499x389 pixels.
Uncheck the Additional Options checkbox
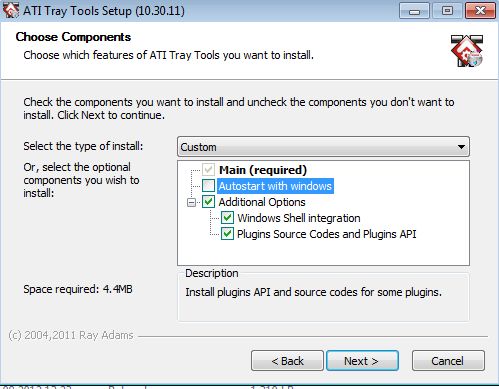[208, 202]
